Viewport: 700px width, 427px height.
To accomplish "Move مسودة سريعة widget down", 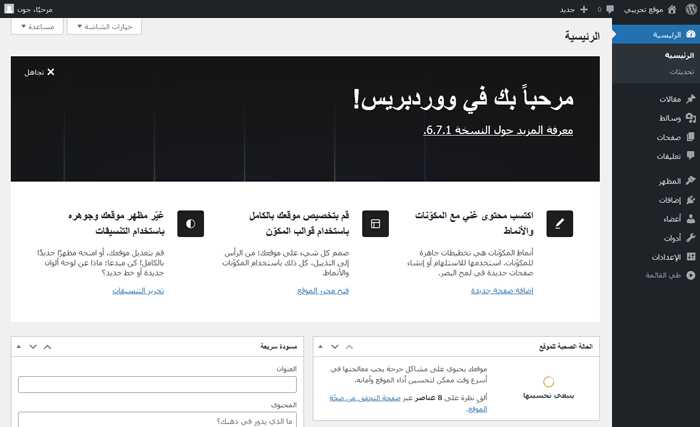I will coord(33,347).
